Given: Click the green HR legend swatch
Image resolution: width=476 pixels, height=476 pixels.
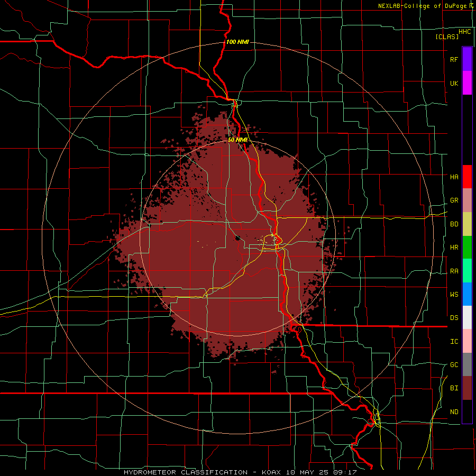Looking at the screenshot, I should tap(467, 248).
